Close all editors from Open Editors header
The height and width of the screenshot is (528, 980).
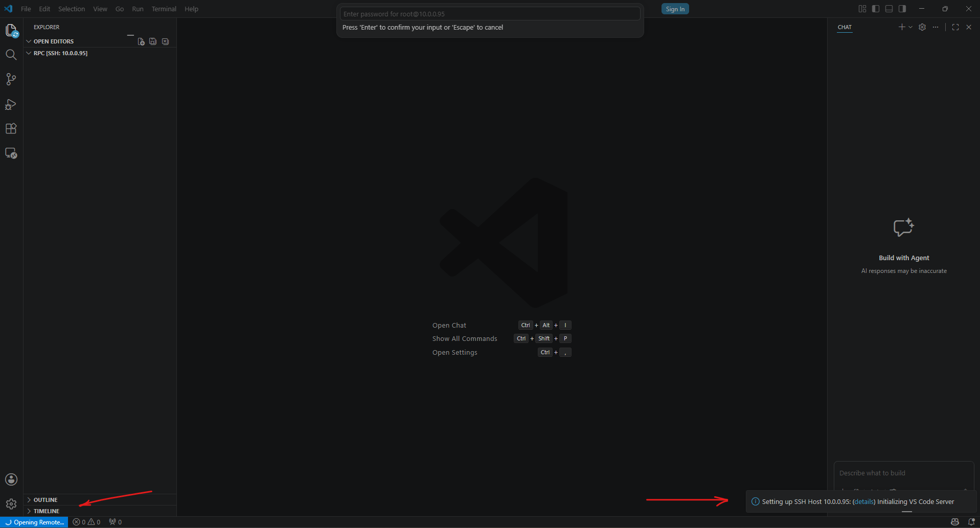click(165, 41)
